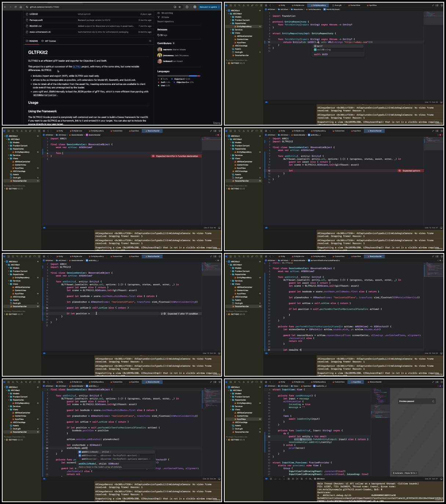
Task: Select the MIT license tab on GitHub
Action: (x=49, y=41)
